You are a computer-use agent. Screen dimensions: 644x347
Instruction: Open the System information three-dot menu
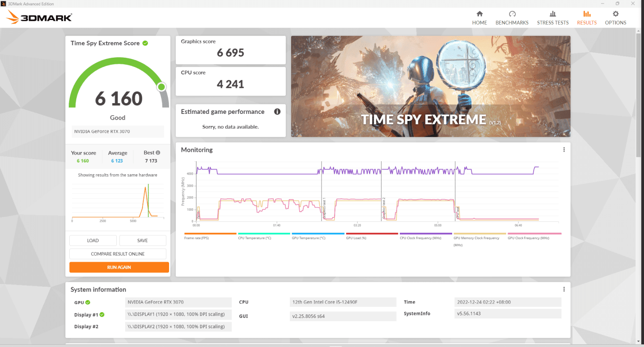point(564,289)
